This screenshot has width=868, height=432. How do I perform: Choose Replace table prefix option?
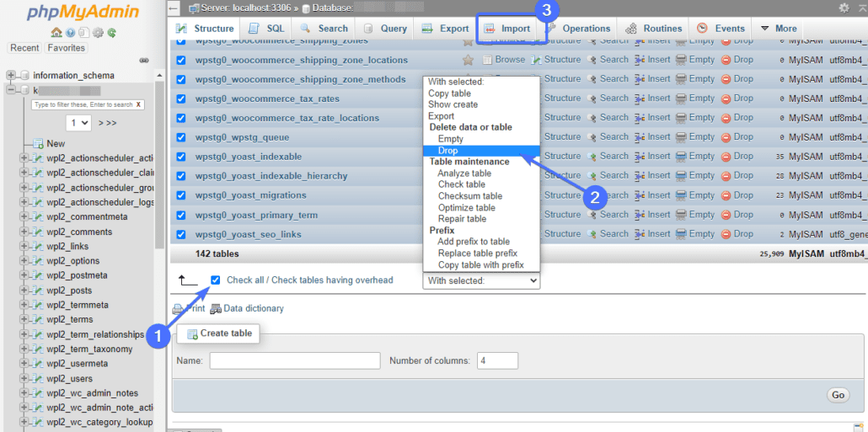coord(478,253)
